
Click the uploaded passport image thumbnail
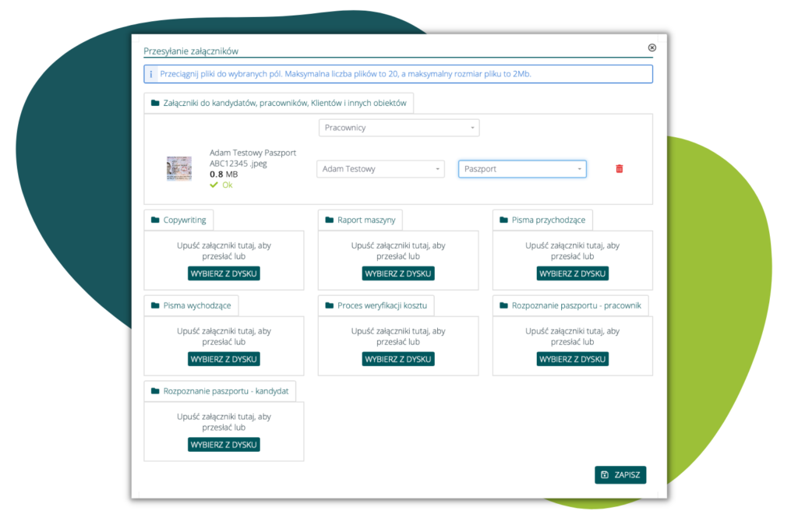click(x=179, y=169)
